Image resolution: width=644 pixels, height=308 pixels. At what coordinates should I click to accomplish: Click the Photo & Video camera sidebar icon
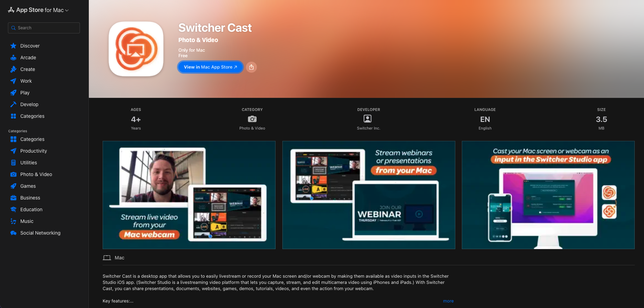[13, 174]
